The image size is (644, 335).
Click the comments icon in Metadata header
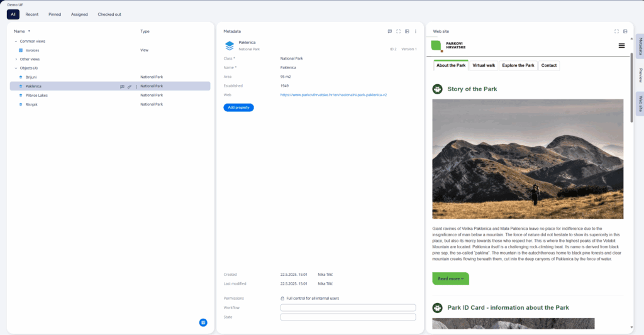390,31
